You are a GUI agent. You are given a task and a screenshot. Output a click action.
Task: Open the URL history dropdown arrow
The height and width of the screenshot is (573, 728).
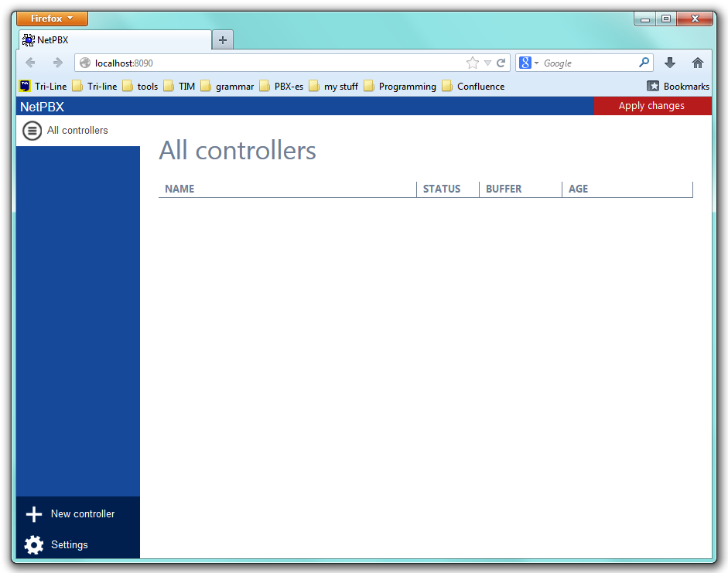[487, 63]
